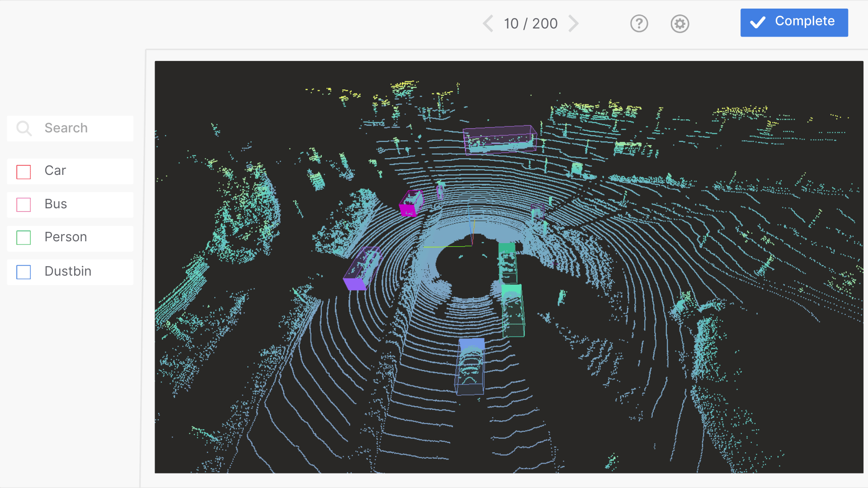
Task: Click the pink Bus color box
Action: pos(24,205)
